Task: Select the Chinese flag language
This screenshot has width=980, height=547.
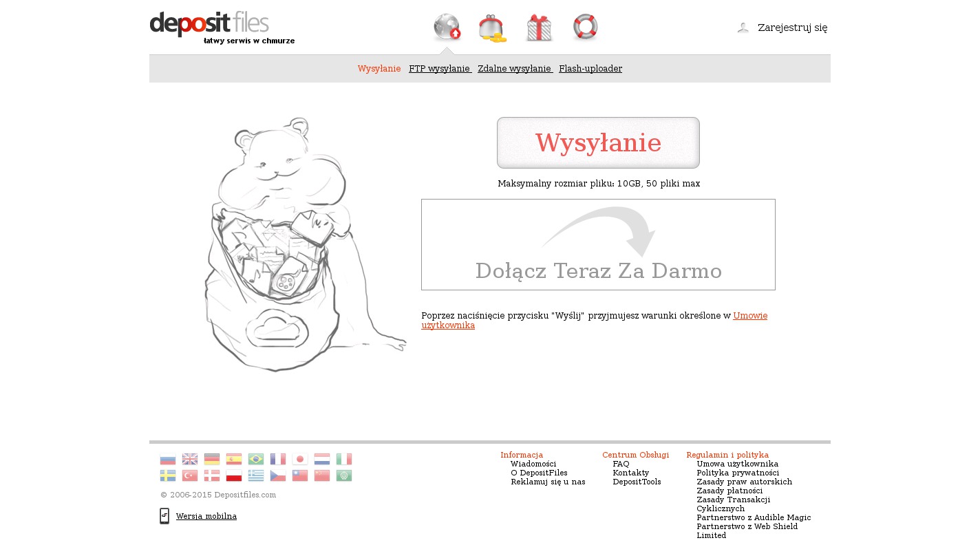Action: [322, 475]
